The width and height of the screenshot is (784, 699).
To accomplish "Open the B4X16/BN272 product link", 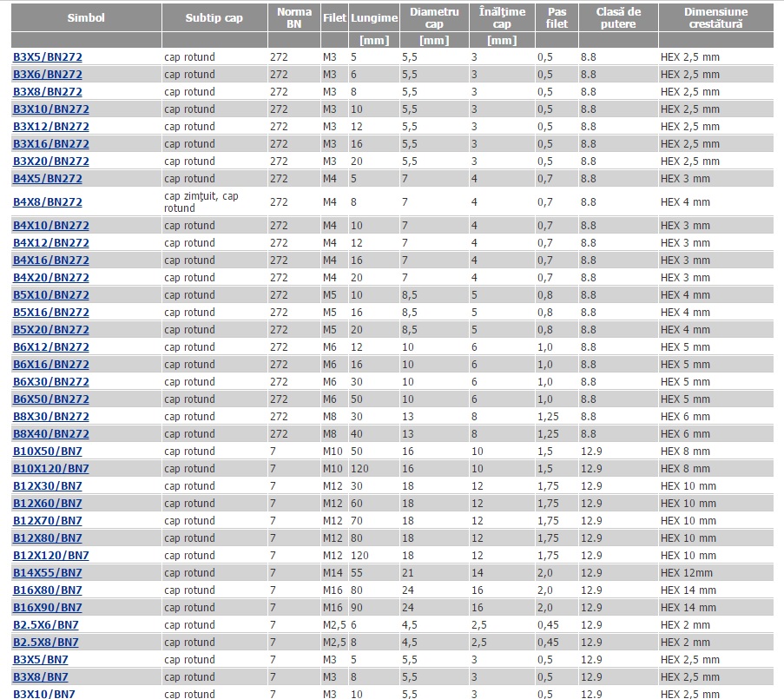I will [51, 260].
